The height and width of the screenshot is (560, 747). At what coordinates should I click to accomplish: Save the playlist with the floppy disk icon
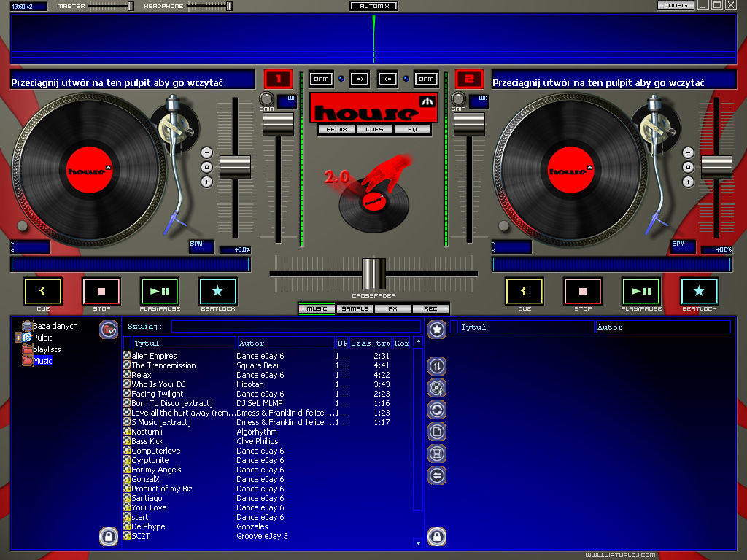[x=437, y=454]
